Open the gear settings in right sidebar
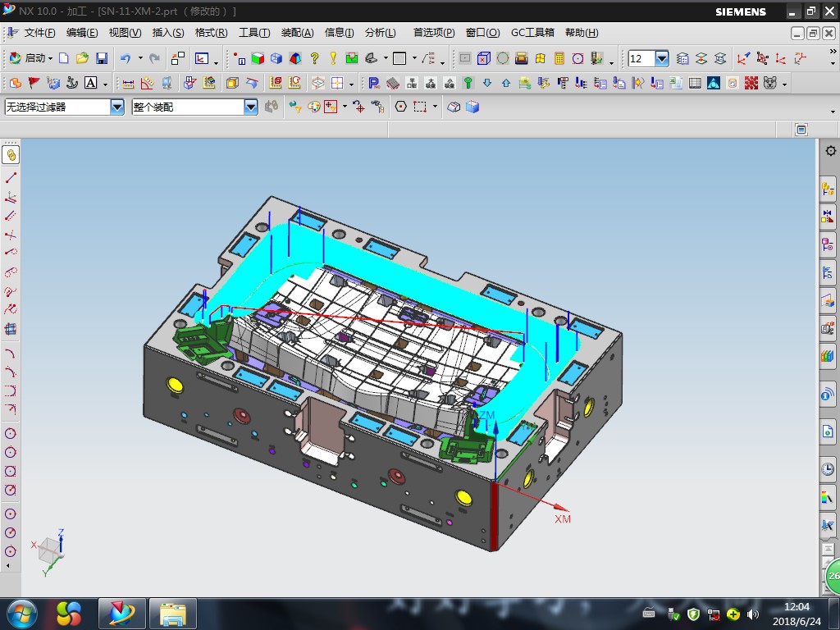 coord(830,151)
